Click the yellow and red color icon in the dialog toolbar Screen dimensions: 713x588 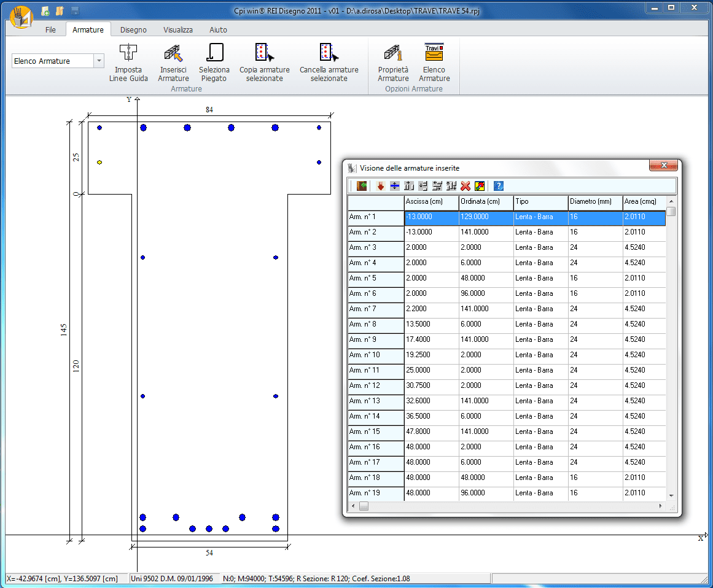(x=480, y=186)
